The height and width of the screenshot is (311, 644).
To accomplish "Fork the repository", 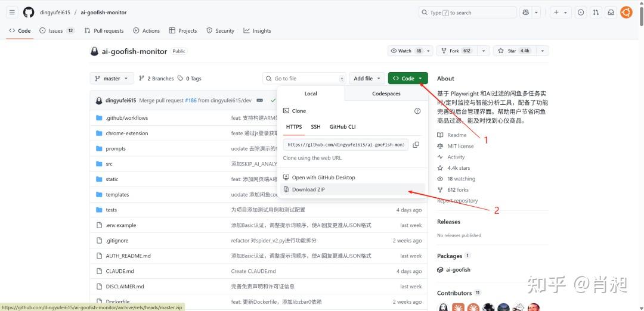I will tap(457, 51).
